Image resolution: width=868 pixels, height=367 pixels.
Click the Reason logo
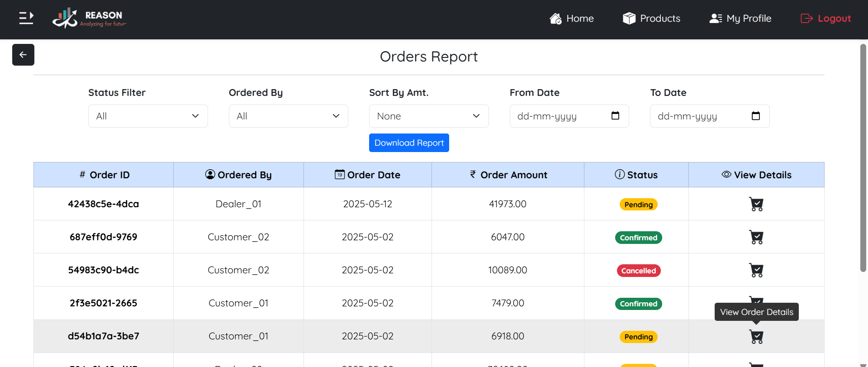(x=89, y=18)
